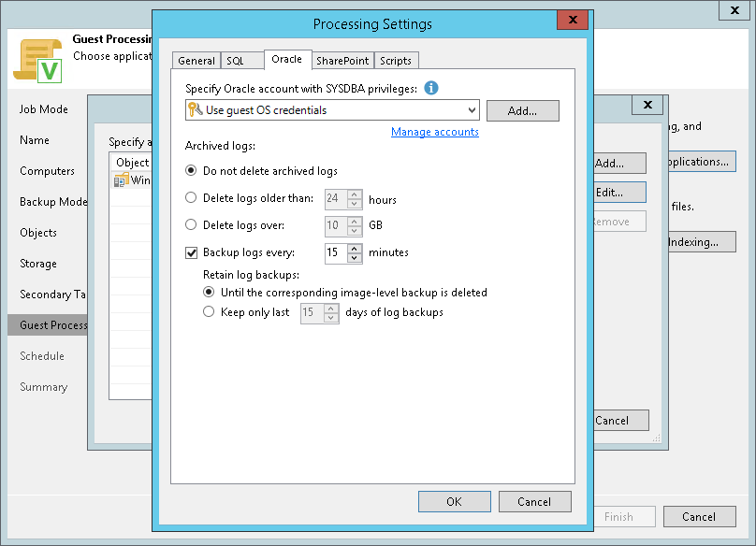Decrease the hours value for log deletion
The height and width of the screenshot is (546, 756).
(355, 204)
